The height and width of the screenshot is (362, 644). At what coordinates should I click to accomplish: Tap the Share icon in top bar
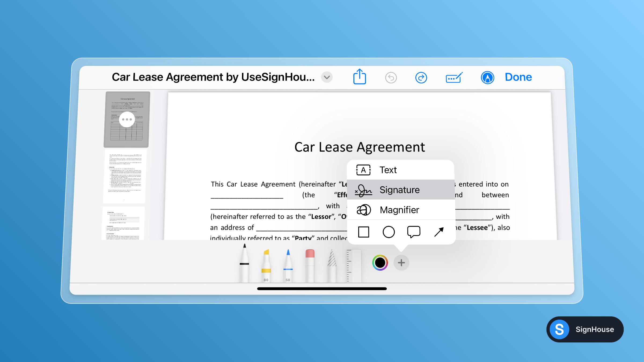[x=360, y=77]
